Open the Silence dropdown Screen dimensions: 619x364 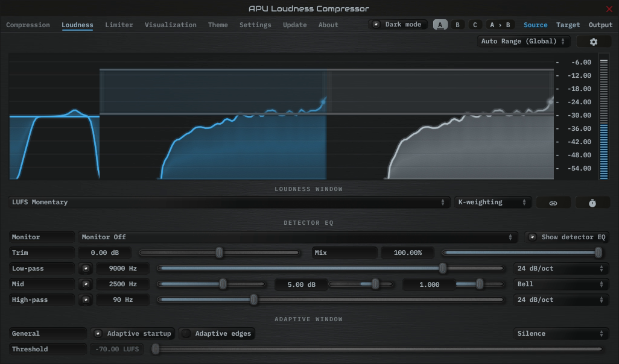tap(560, 334)
